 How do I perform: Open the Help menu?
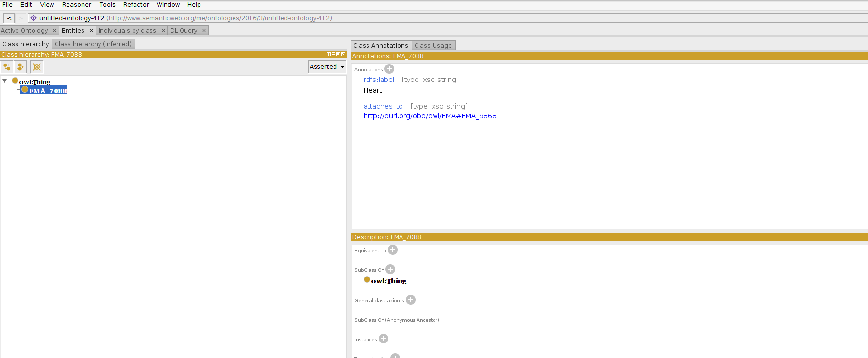point(194,5)
